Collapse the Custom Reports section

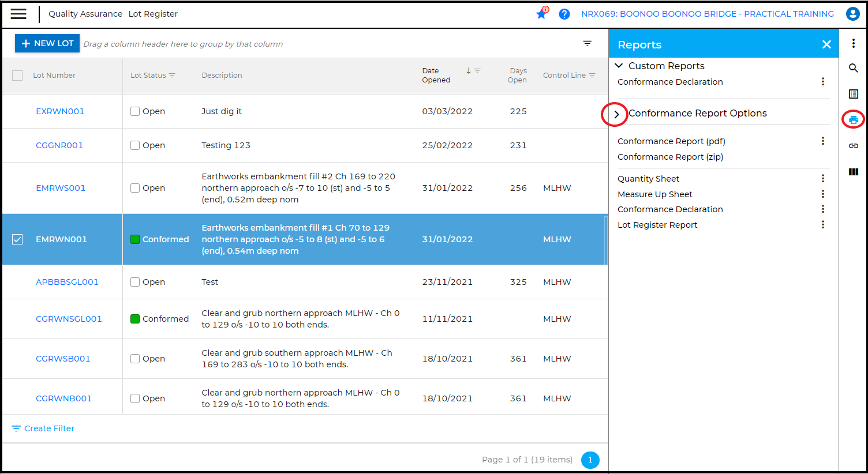(x=619, y=66)
